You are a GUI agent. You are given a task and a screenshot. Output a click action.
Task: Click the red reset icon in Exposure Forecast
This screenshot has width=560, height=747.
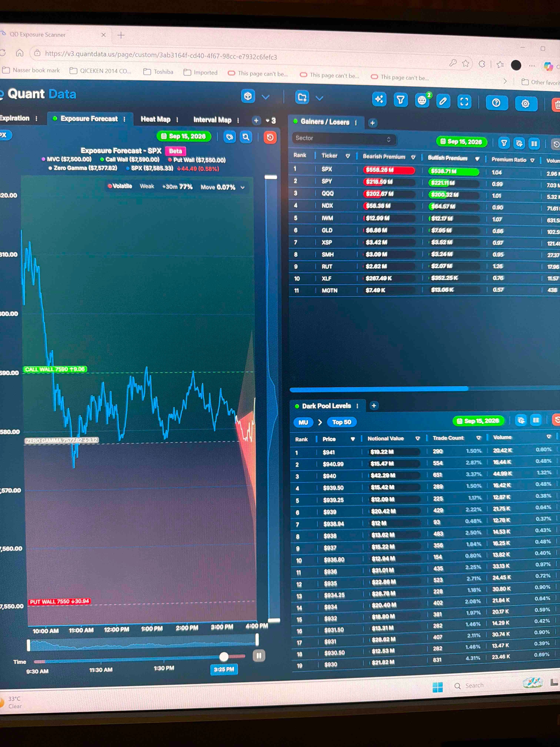coord(270,137)
